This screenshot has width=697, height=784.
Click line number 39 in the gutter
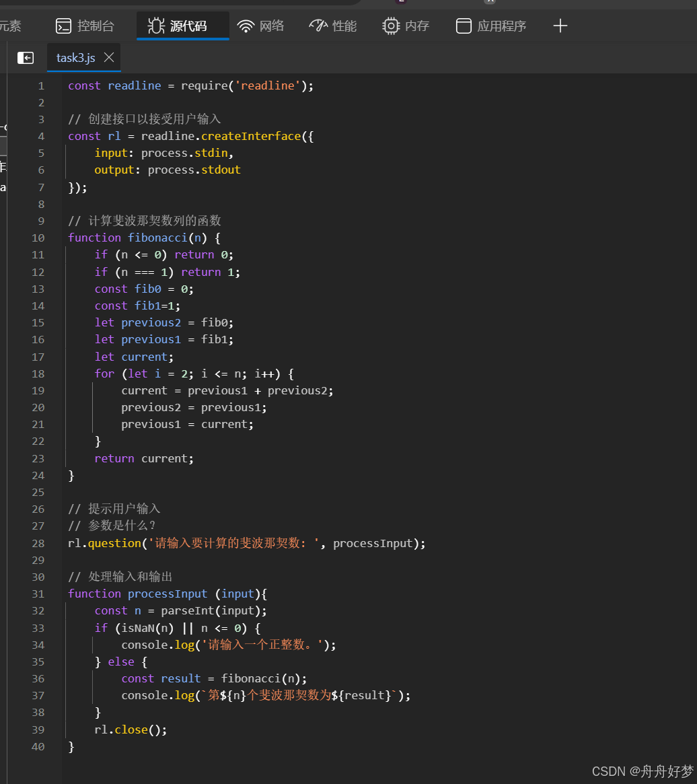click(38, 730)
